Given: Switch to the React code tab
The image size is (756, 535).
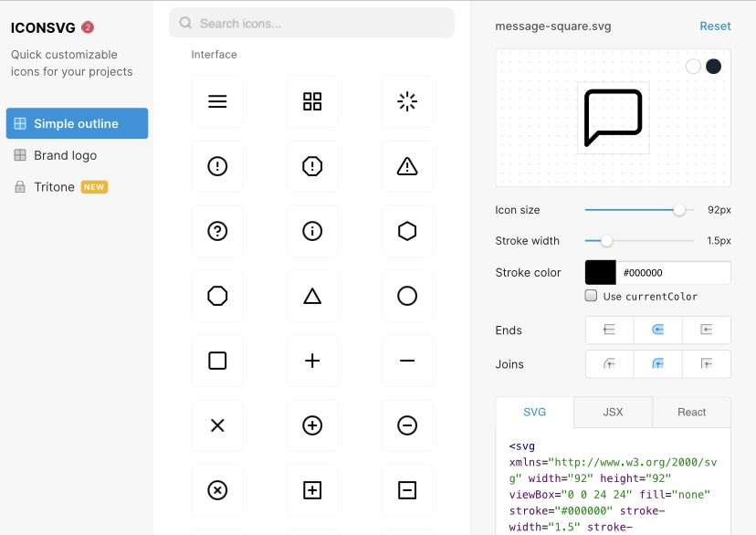Looking at the screenshot, I should point(691,412).
